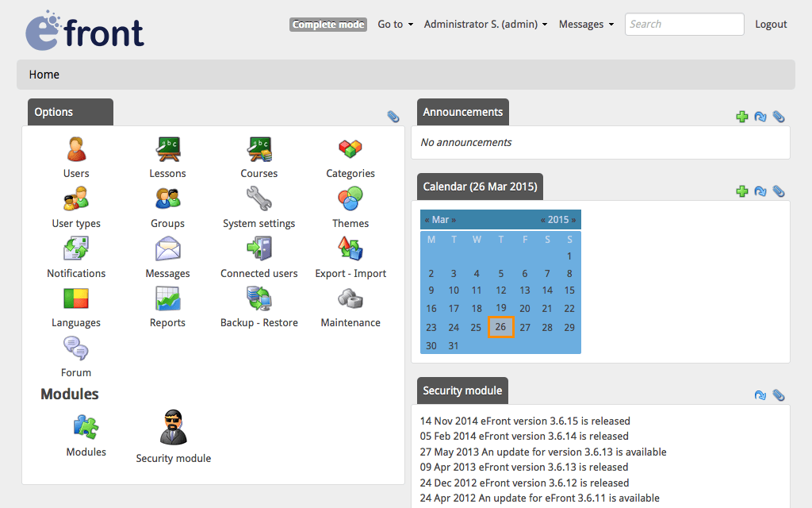Open the Go to dropdown
The image size is (812, 508).
394,24
